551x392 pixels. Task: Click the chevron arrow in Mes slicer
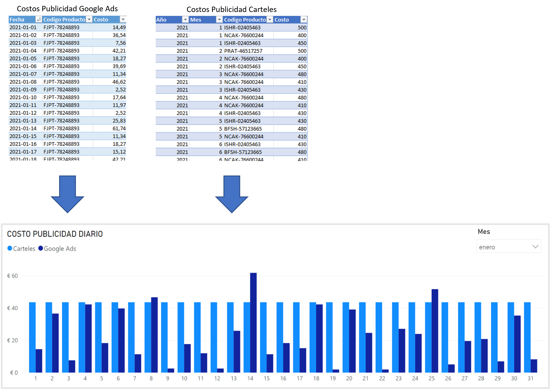click(x=535, y=246)
